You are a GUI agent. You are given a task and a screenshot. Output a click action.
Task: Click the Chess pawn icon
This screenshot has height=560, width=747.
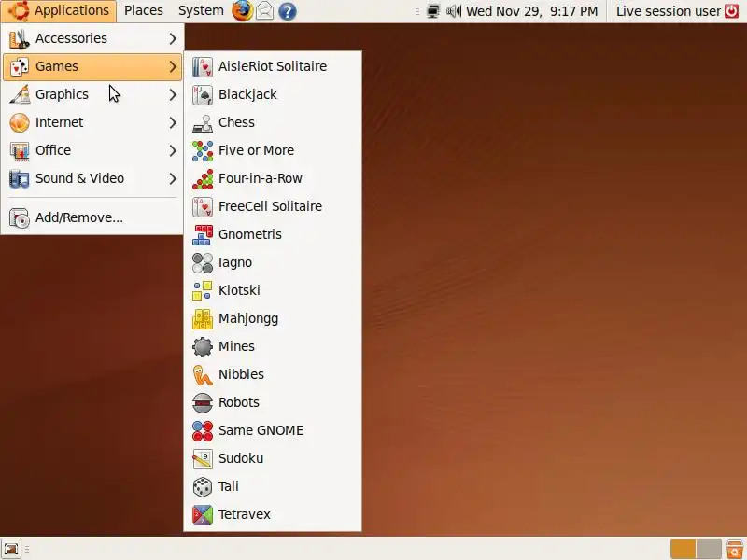point(203,123)
